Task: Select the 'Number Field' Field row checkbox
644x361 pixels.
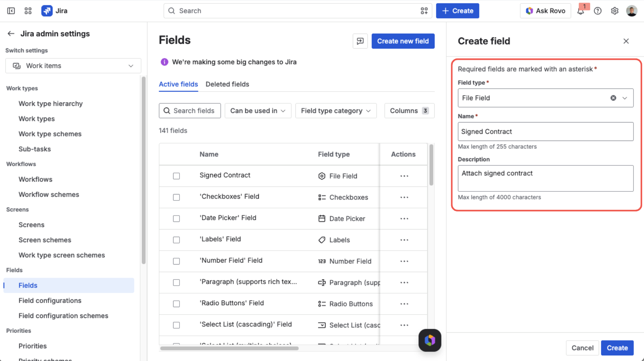Action: point(176,261)
